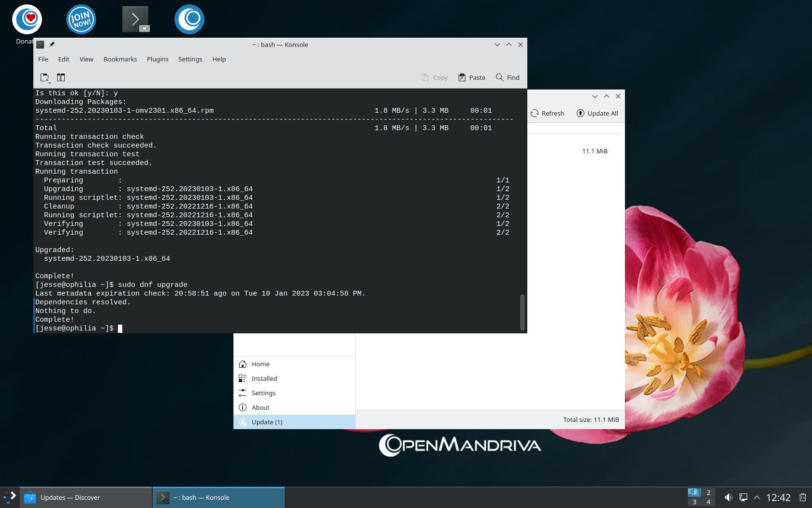This screenshot has width=812, height=508.
Task: Click the split view icon in Konsole toolbar
Action: coord(61,77)
